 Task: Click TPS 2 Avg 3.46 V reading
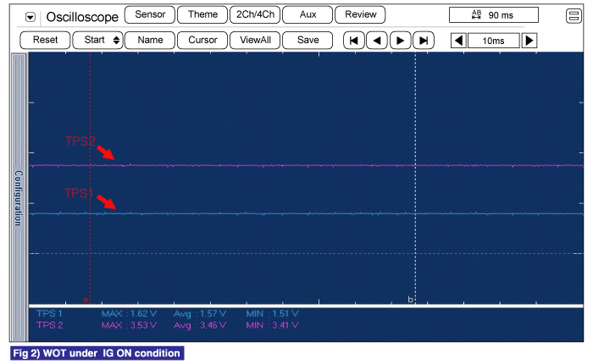click(200, 325)
